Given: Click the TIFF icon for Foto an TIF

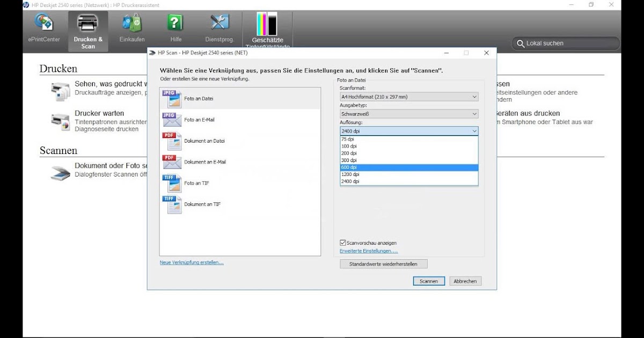Looking at the screenshot, I should [x=172, y=183].
